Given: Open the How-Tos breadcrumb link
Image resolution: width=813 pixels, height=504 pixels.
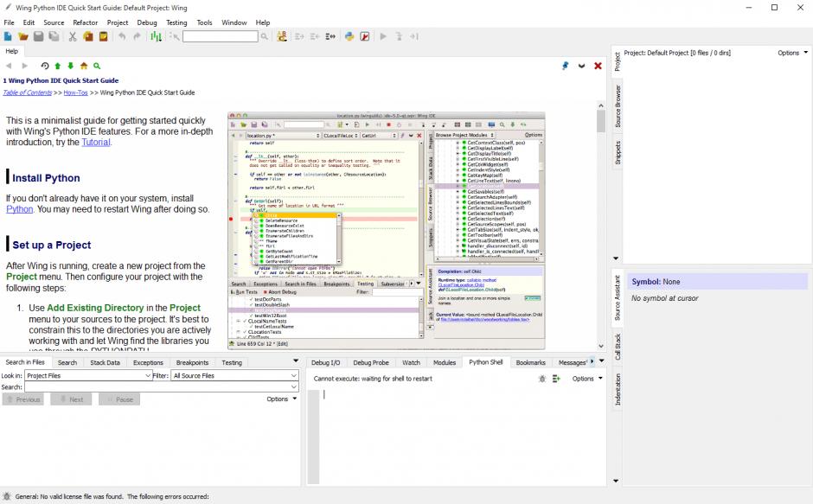Looking at the screenshot, I should [76, 93].
